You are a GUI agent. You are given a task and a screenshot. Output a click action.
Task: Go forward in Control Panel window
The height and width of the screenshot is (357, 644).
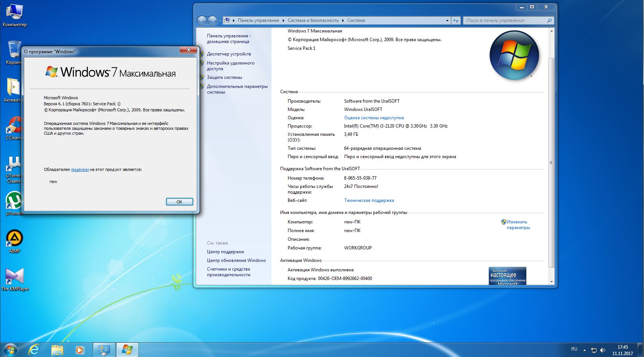click(x=212, y=20)
